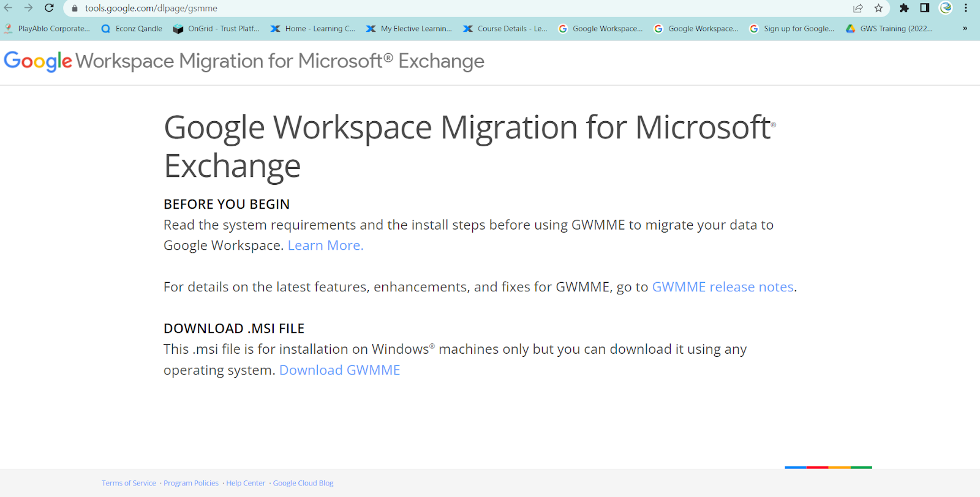Image resolution: width=980 pixels, height=497 pixels.
Task: Open the GWMME release notes link
Action: click(x=723, y=287)
